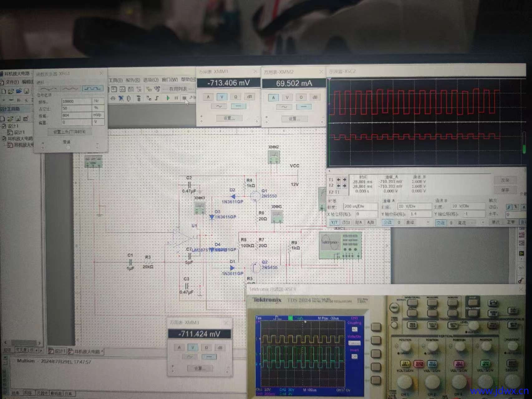The image size is (532, 399).
Task: Click the amplitude field showing 804
Action: tap(76, 115)
